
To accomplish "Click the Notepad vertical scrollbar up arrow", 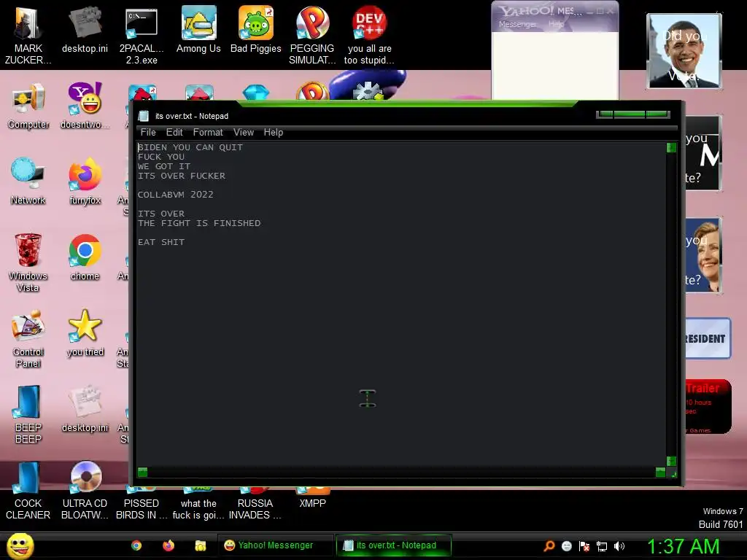I will (671, 147).
